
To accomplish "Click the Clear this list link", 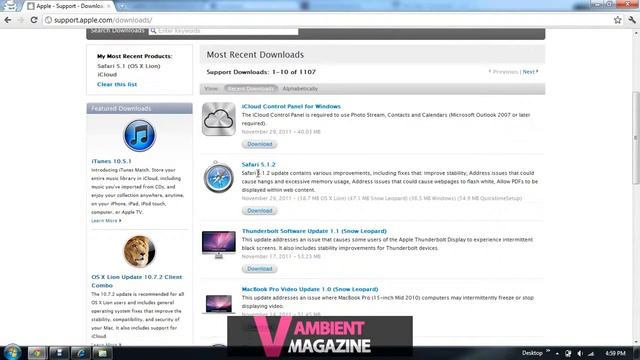I will [x=117, y=84].
